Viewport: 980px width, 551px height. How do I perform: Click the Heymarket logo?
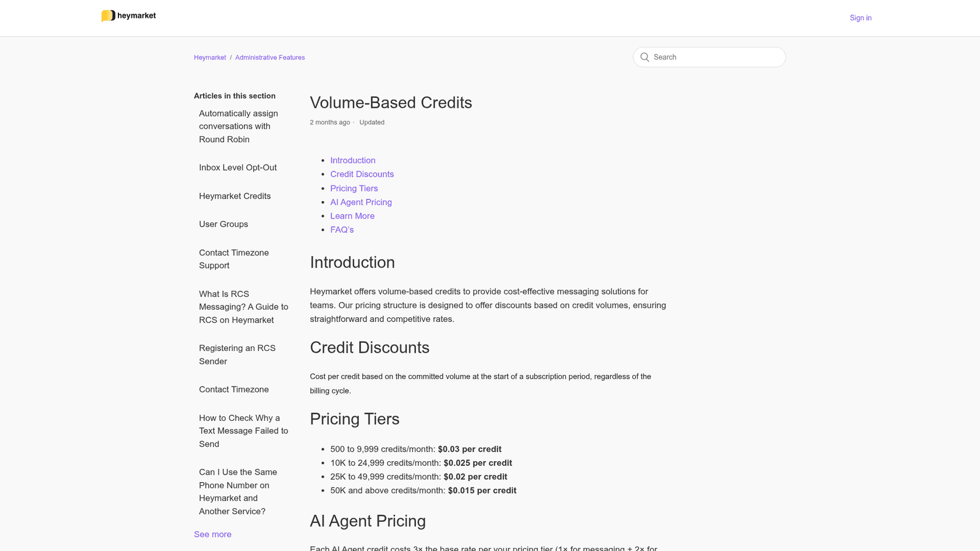pyautogui.click(x=128, y=16)
